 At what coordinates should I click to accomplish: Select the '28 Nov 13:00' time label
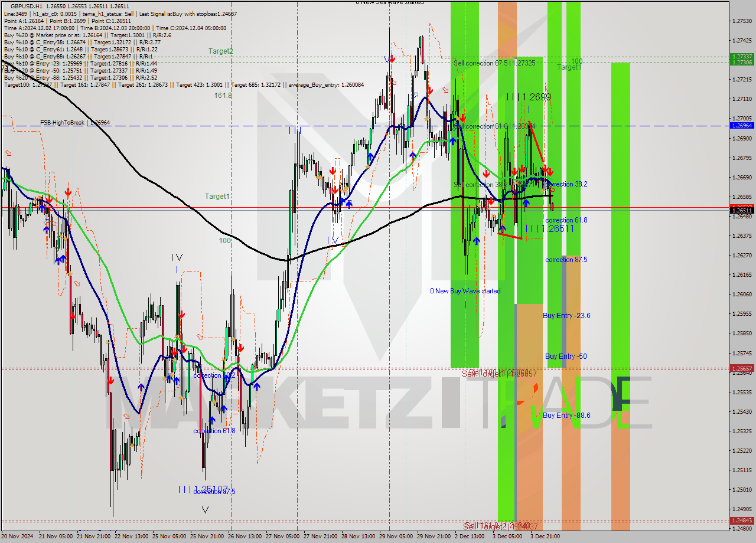tap(359, 537)
